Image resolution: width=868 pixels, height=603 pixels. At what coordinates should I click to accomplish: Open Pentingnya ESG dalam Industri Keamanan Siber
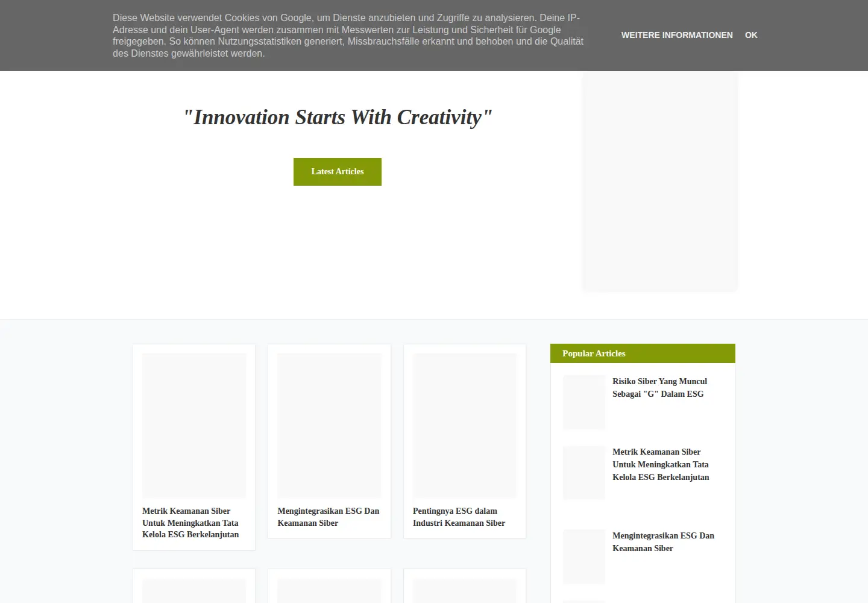tap(459, 517)
